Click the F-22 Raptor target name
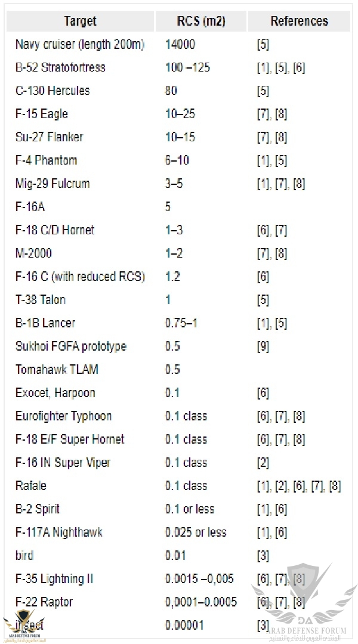 pos(45,602)
